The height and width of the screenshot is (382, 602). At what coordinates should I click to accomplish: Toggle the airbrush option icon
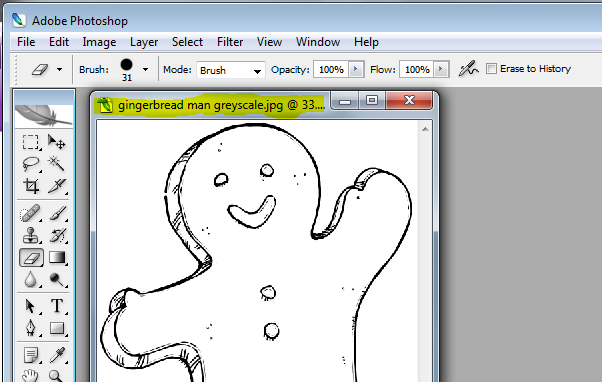point(468,69)
